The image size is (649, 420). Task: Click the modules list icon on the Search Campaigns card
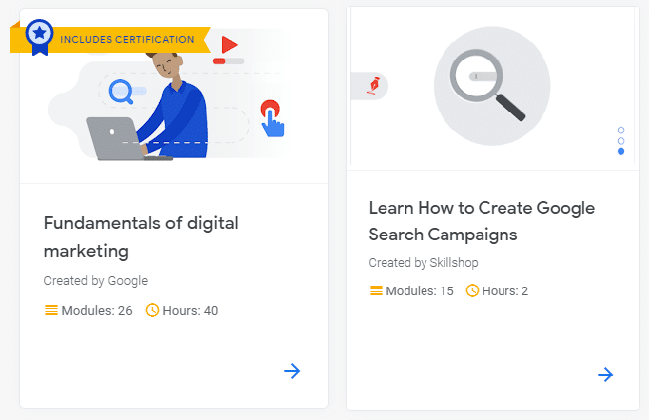tap(376, 291)
